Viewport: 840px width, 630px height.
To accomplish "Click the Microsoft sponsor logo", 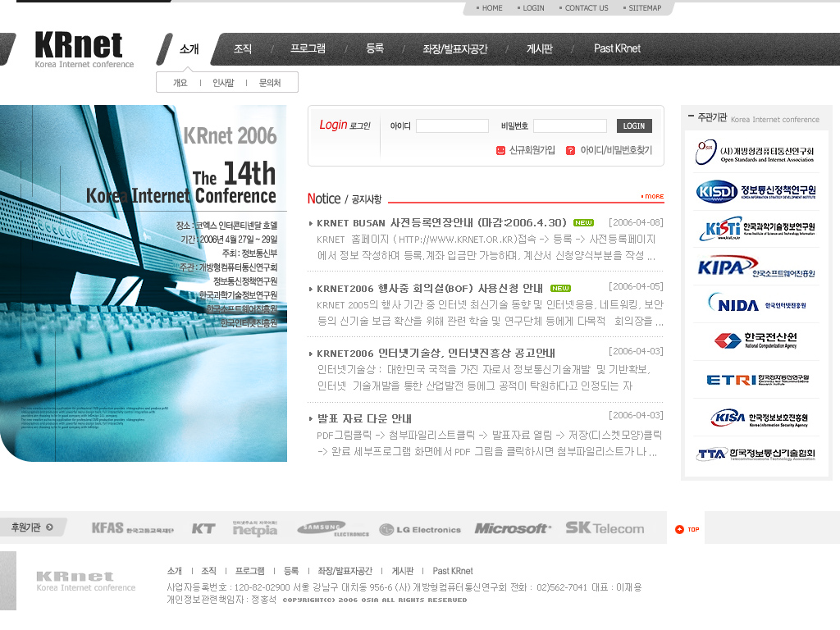I will point(513,529).
